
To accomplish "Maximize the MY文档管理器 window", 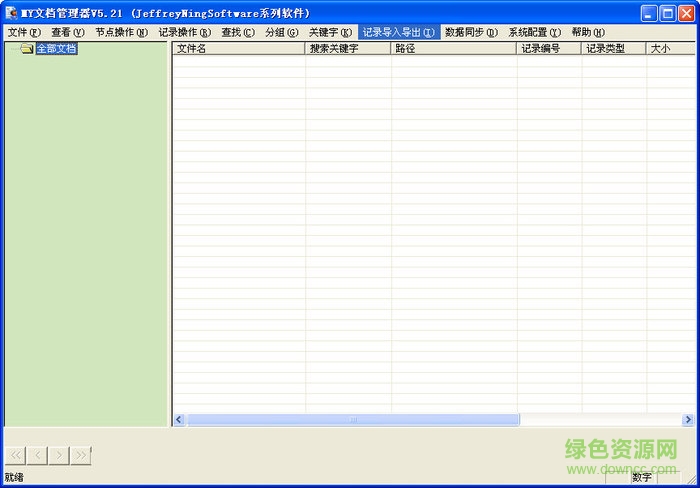I will 668,13.
